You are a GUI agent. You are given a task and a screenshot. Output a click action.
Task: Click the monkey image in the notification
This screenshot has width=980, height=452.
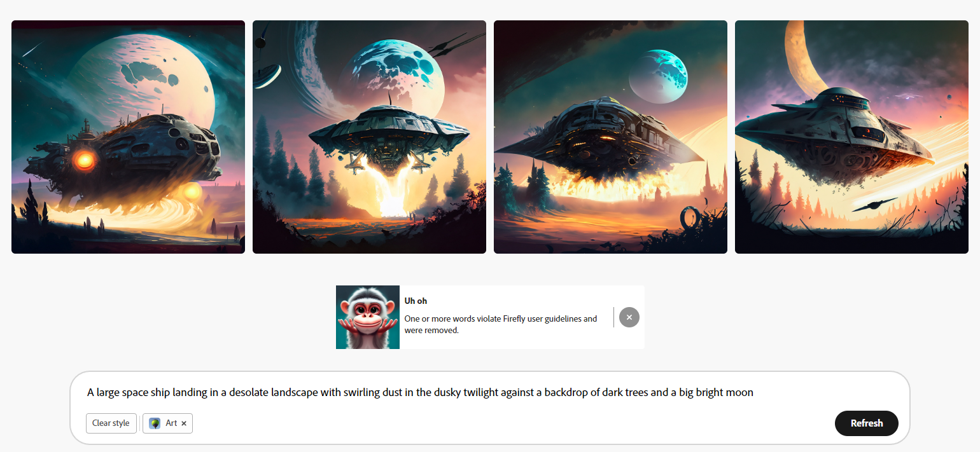tap(368, 317)
